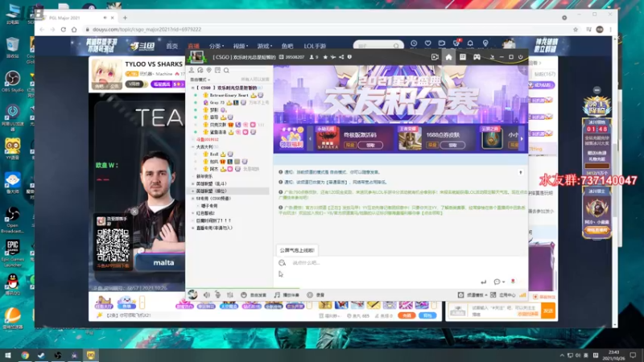Screen dimensions: 644x362
Task: Open Douyu 首页 nav item
Action: tap(171, 46)
